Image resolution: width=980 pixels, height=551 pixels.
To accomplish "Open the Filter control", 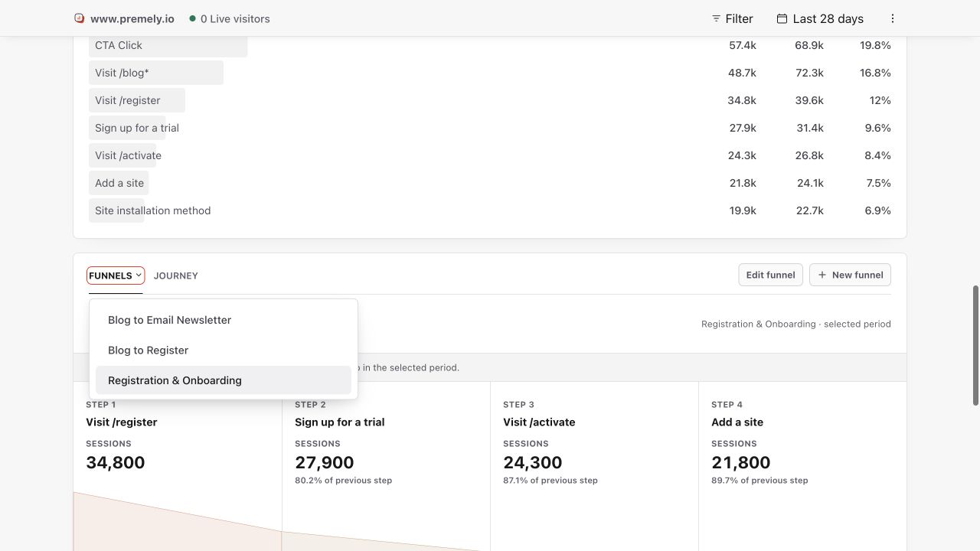I will click(732, 18).
